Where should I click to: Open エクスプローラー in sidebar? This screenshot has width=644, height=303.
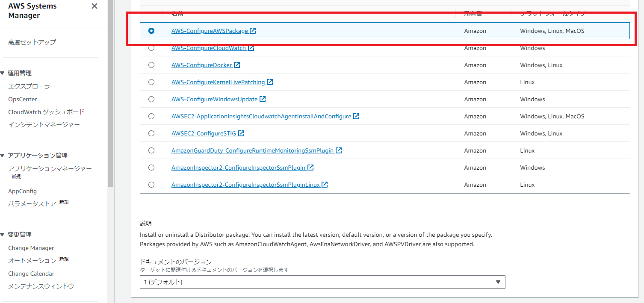click(x=32, y=86)
